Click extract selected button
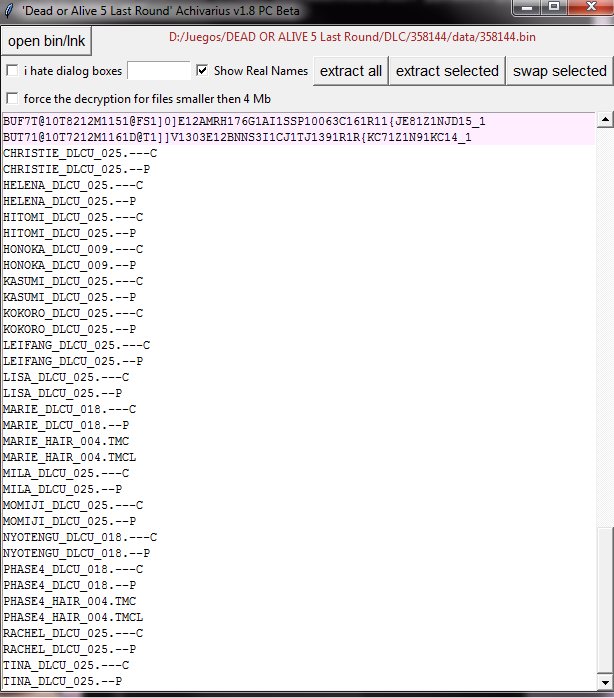 pos(447,71)
